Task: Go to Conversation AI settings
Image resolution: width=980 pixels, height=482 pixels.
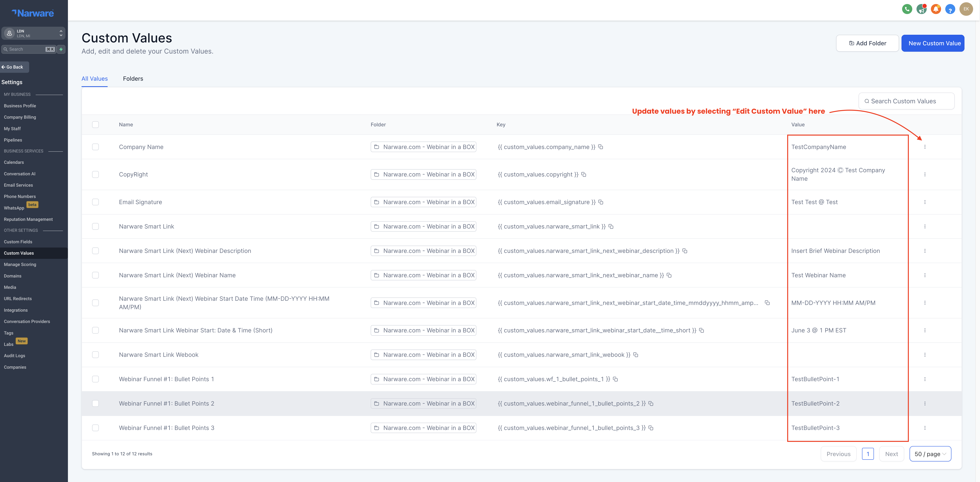Action: click(19, 174)
